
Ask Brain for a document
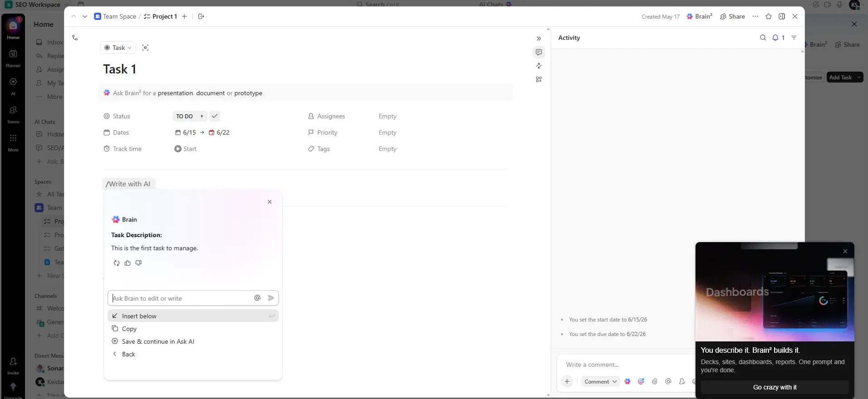pos(210,93)
